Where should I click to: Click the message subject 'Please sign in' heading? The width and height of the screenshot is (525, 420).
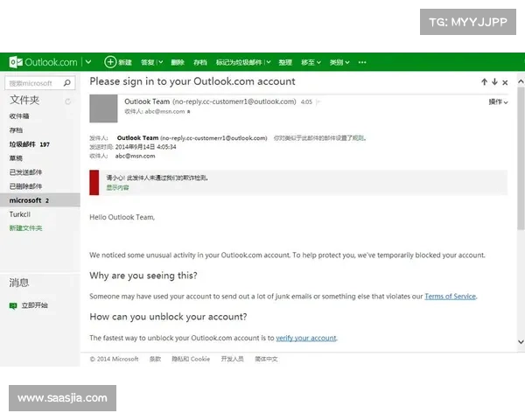tap(192, 81)
